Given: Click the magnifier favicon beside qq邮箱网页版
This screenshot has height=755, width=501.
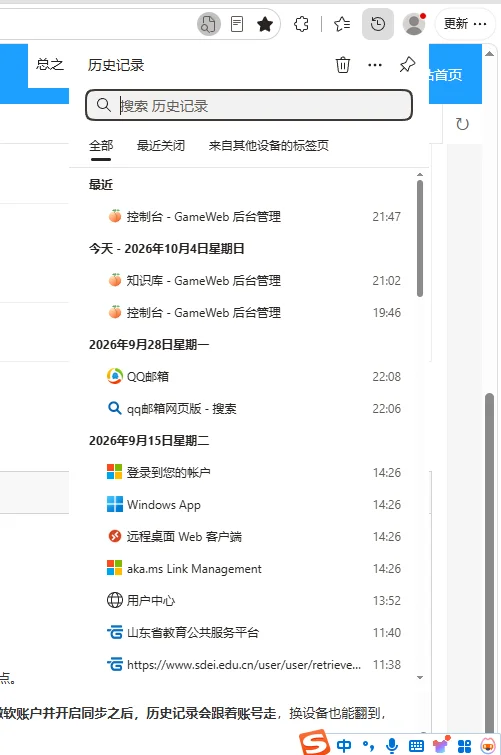Looking at the screenshot, I should [115, 408].
